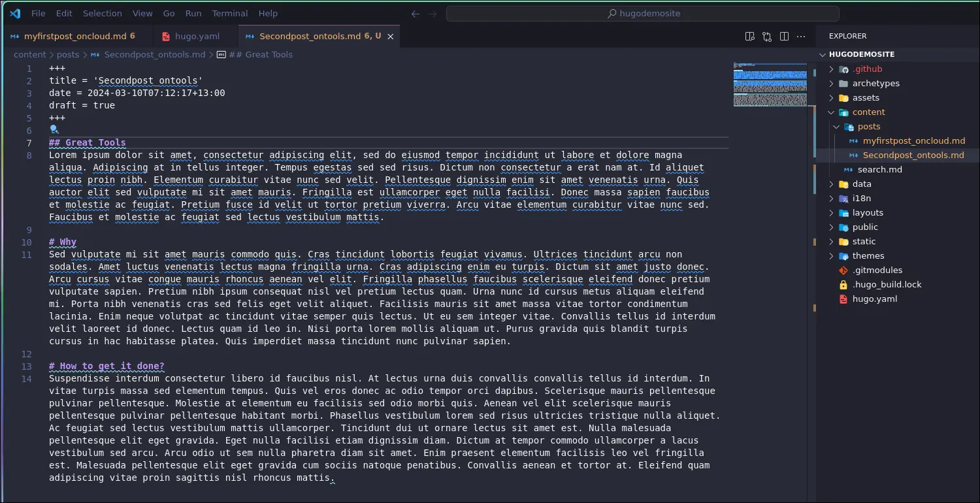Click the yaml icon of hugo.yaml in explorer
Image resolution: width=980 pixels, height=503 pixels.
pos(843,299)
